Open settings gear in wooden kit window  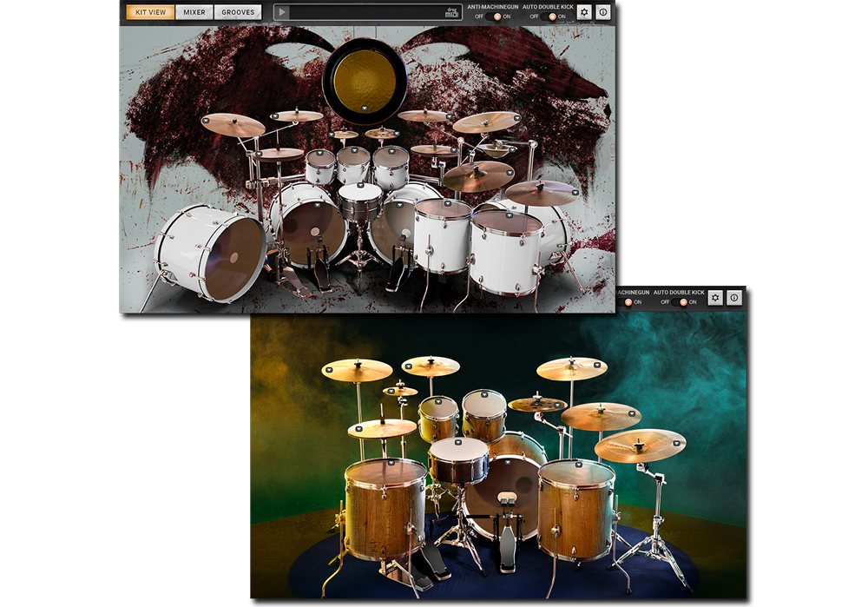point(715,297)
